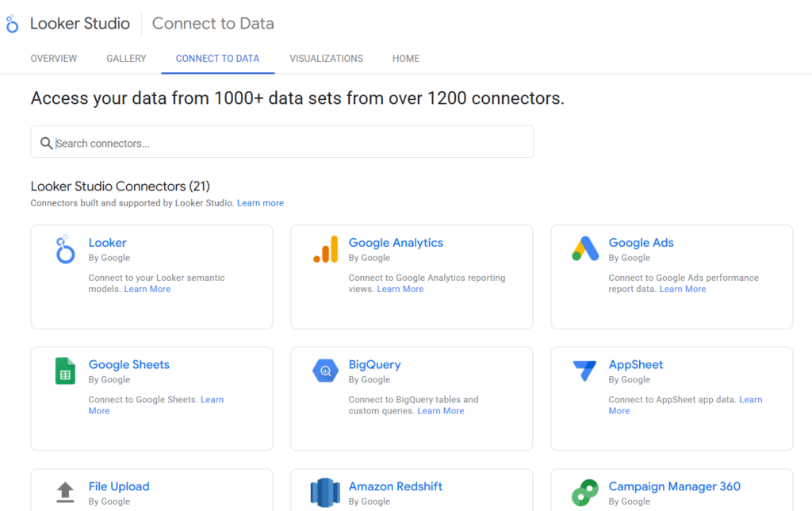812x511 pixels.
Task: Click Learn More in Google Analytics card
Action: click(x=400, y=289)
